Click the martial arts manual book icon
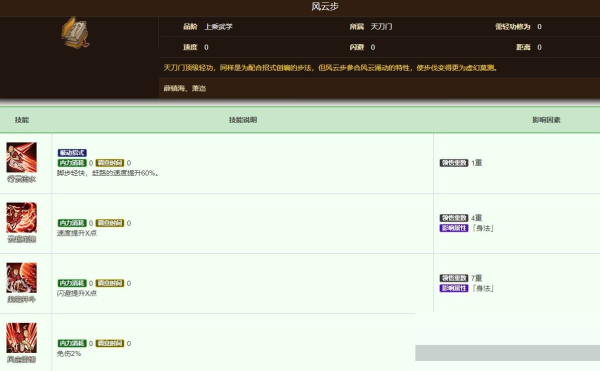Image resolution: width=600 pixels, height=371 pixels. coord(75,33)
